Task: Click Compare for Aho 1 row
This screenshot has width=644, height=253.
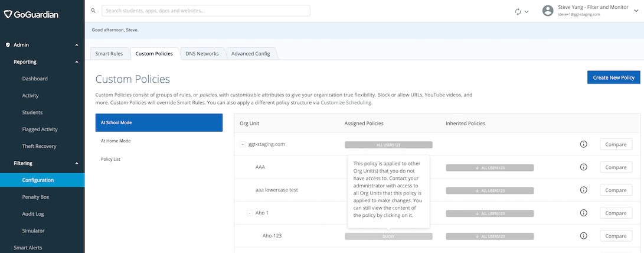Action: (616, 213)
